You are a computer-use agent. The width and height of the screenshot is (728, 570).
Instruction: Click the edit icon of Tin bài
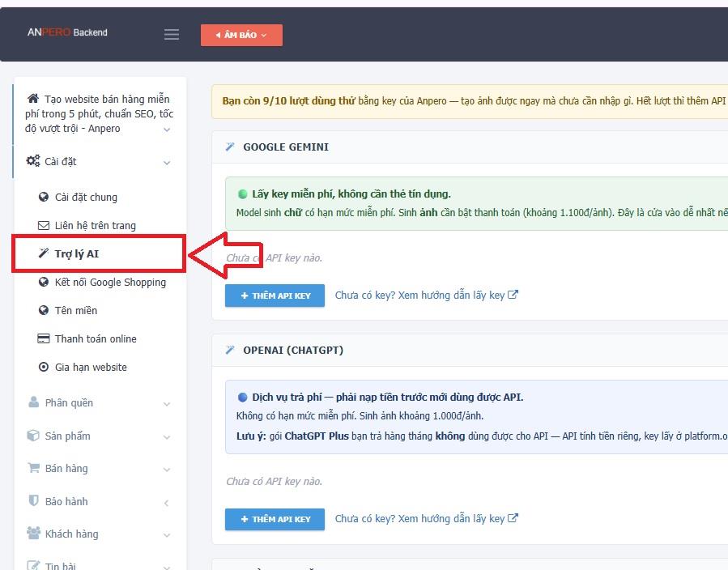point(33,565)
